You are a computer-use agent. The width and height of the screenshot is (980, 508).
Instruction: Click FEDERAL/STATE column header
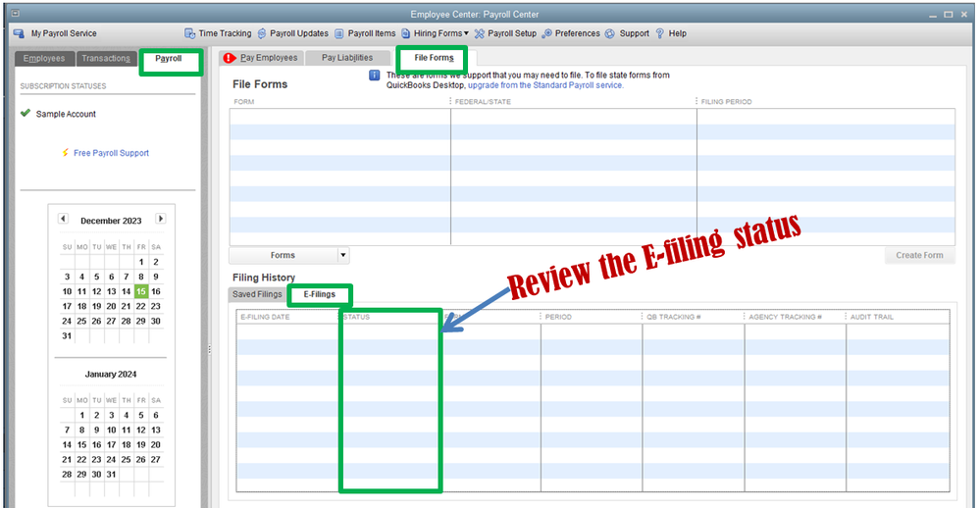[x=483, y=101]
